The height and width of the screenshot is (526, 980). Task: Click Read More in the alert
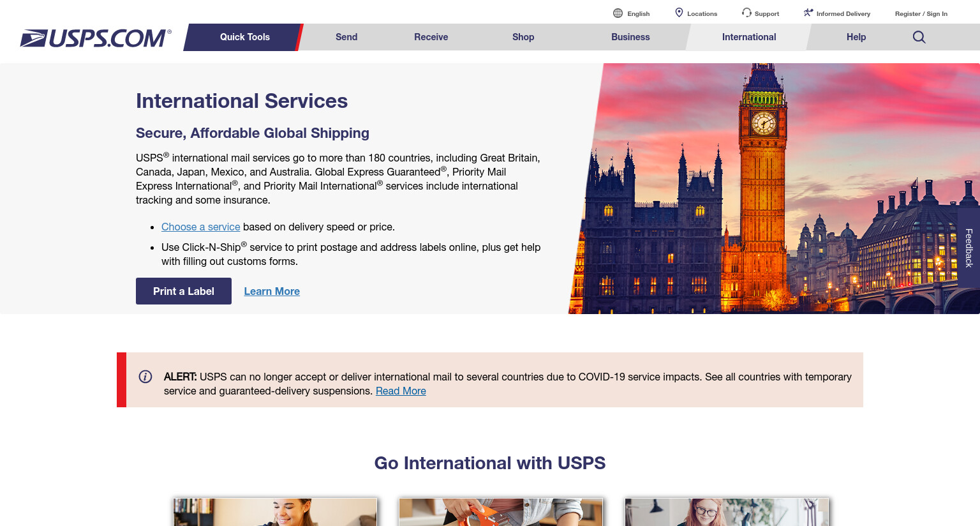tap(401, 391)
